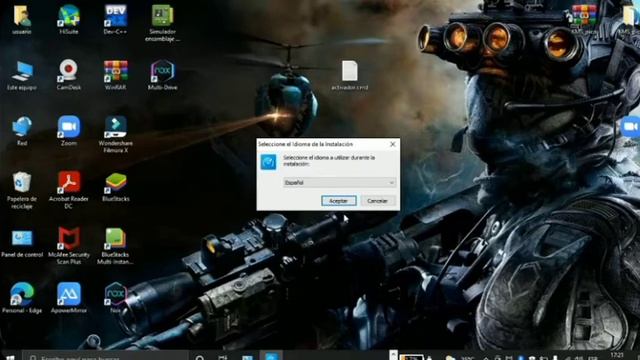
Task: Select the Este equipo desktop icon
Action: click(22, 75)
